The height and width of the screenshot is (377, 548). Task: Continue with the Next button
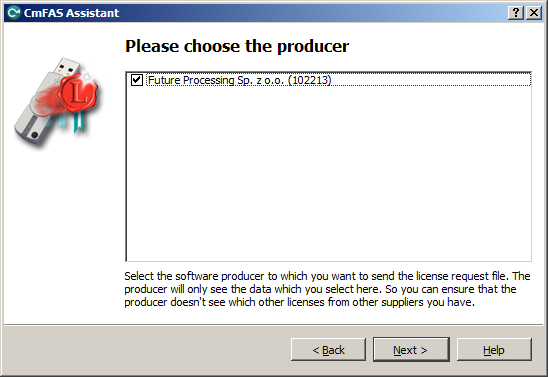pyautogui.click(x=411, y=349)
